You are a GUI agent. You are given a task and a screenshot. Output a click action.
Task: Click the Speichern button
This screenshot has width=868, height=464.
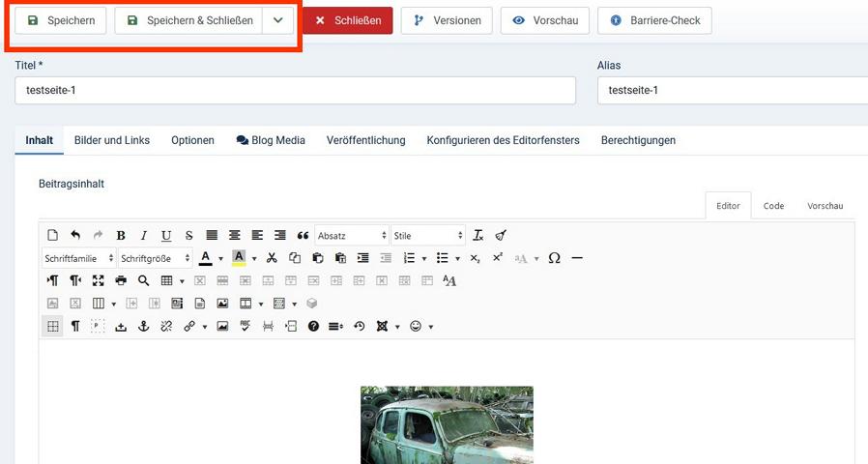60,20
